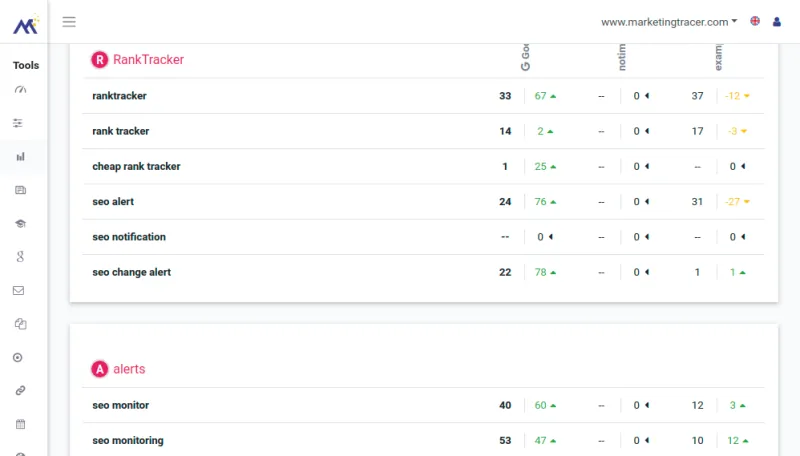Click the red A badge icon
The height and width of the screenshot is (456, 800).
click(x=99, y=369)
